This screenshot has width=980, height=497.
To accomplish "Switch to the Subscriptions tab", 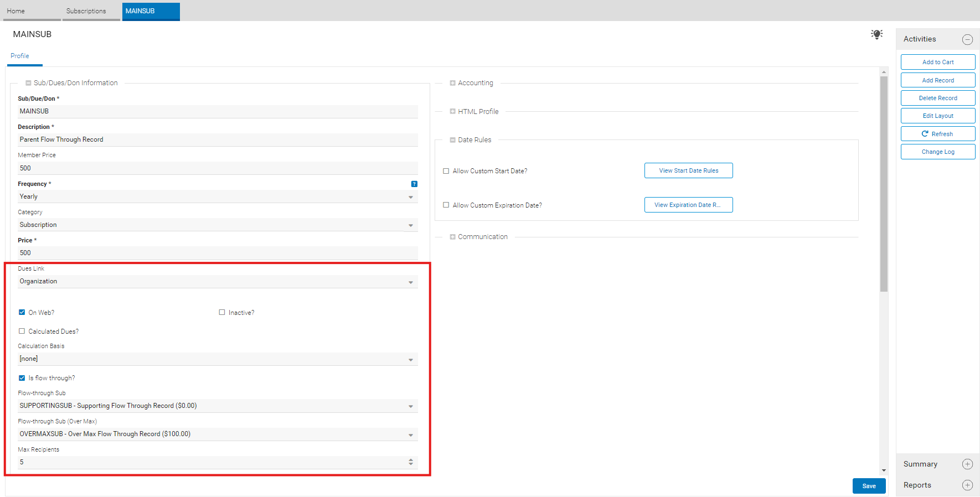I will click(91, 11).
